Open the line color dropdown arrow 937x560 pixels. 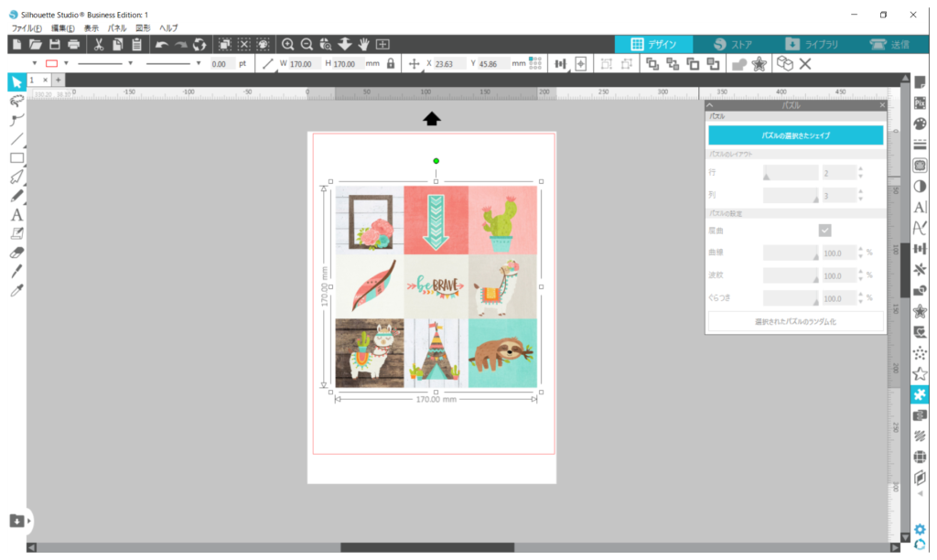[66, 63]
